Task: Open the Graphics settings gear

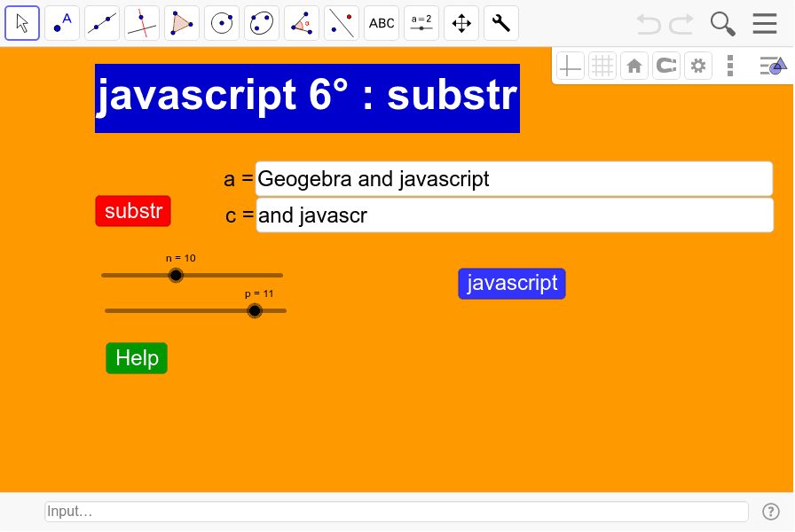Action: tap(698, 65)
